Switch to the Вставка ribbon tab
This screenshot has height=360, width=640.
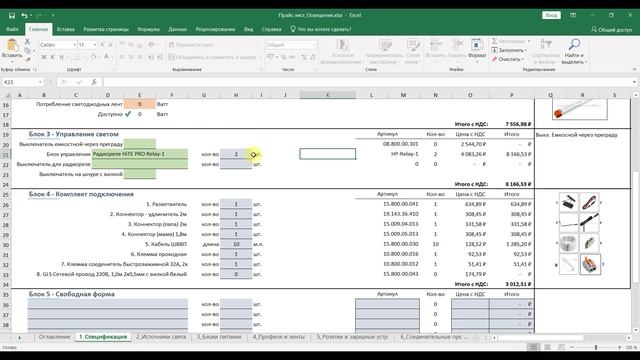point(66,29)
